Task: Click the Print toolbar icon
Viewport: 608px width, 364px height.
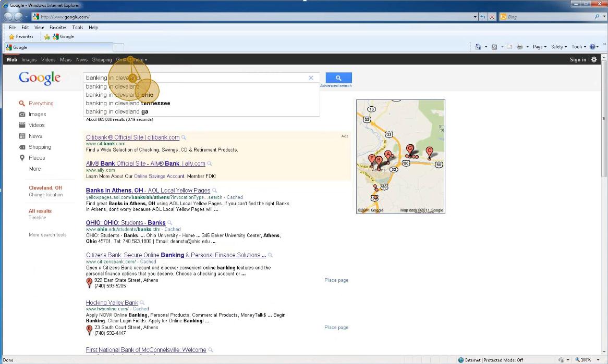Action: click(x=519, y=47)
